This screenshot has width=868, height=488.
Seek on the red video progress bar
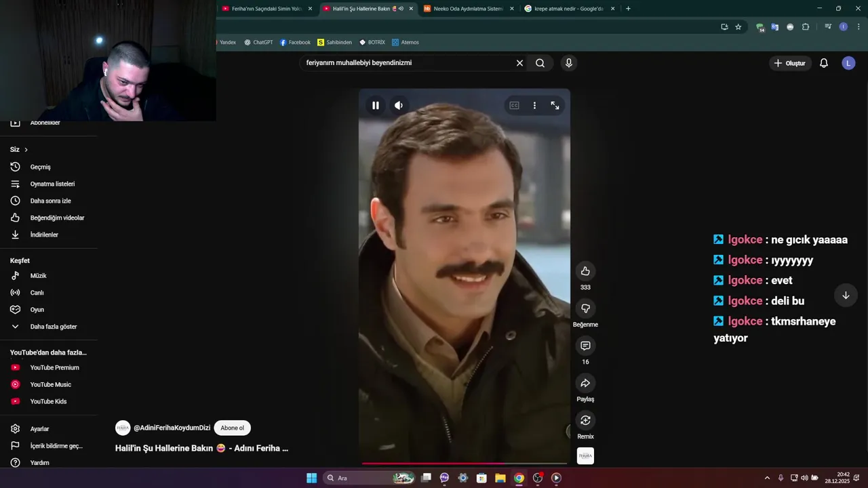[464, 464]
